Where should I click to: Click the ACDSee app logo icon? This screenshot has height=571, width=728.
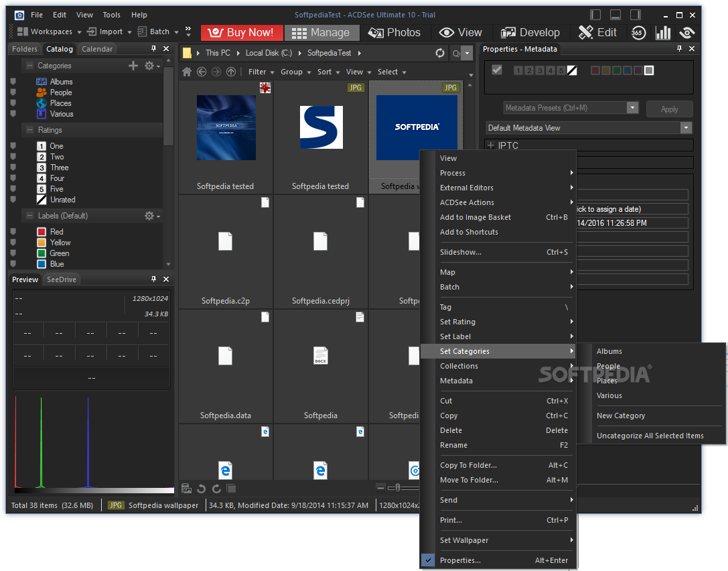(x=19, y=15)
